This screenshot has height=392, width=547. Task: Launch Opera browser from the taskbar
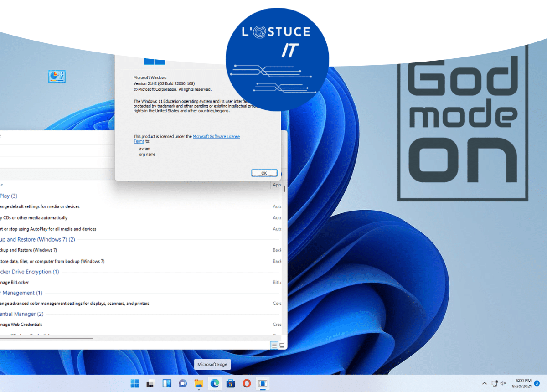tap(247, 383)
